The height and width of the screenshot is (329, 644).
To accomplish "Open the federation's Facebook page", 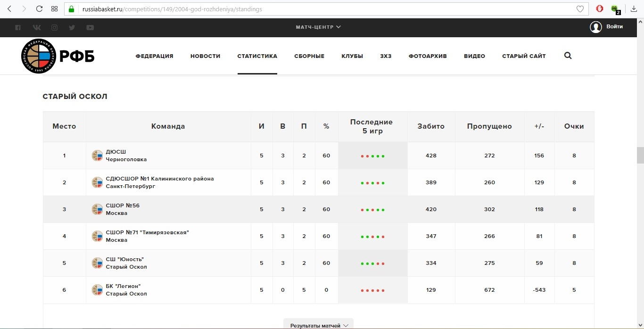I will (18, 27).
